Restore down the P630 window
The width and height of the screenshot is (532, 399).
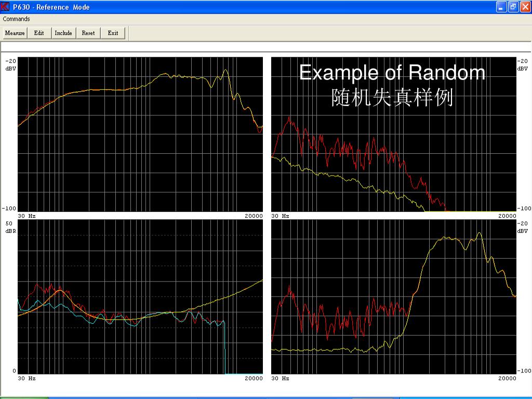click(x=513, y=7)
